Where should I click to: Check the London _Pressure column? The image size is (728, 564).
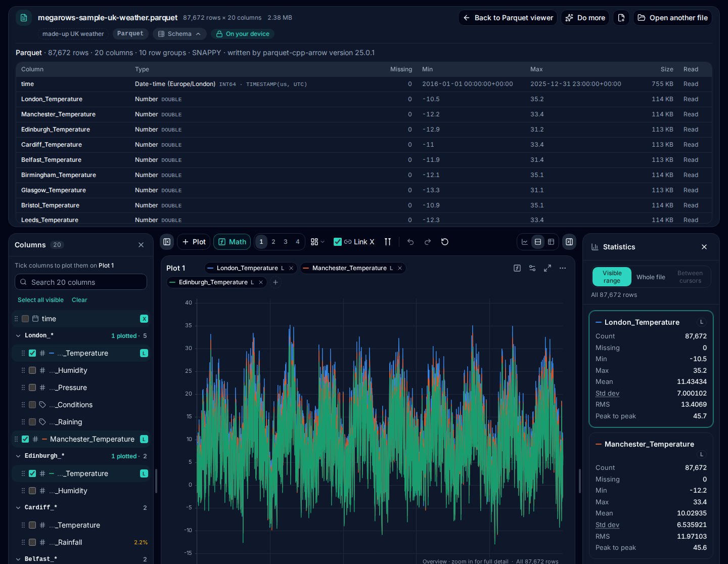[x=32, y=387]
